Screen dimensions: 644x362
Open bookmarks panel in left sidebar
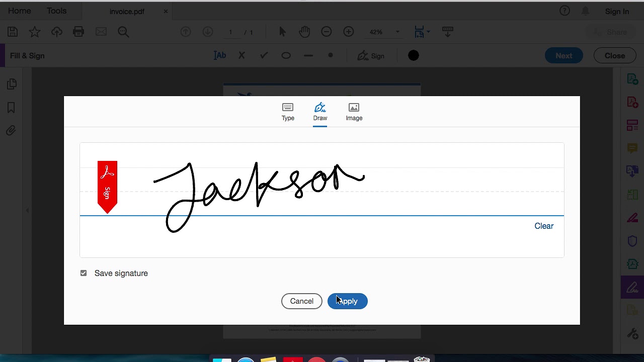point(11,108)
